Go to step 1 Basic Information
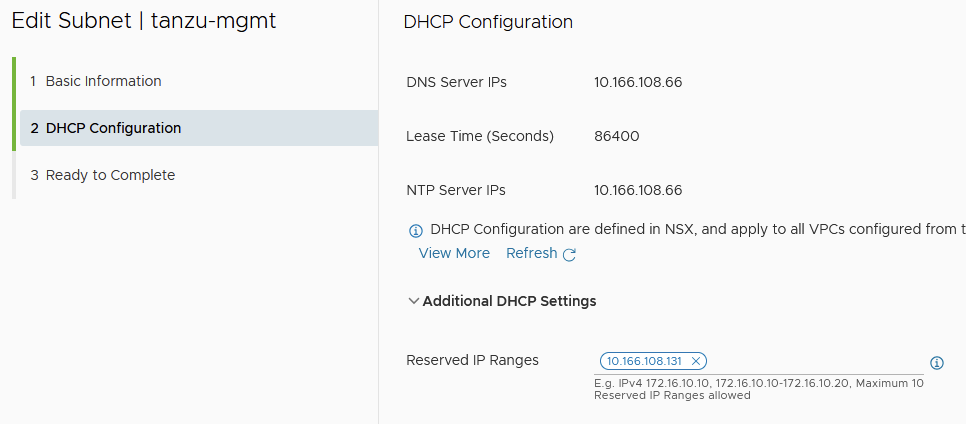The image size is (966, 424). point(103,81)
